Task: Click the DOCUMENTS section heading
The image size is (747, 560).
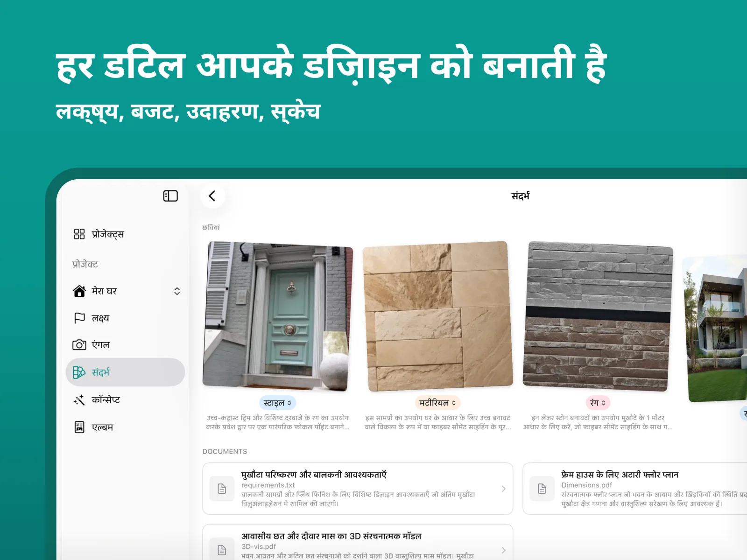Action: tap(225, 451)
